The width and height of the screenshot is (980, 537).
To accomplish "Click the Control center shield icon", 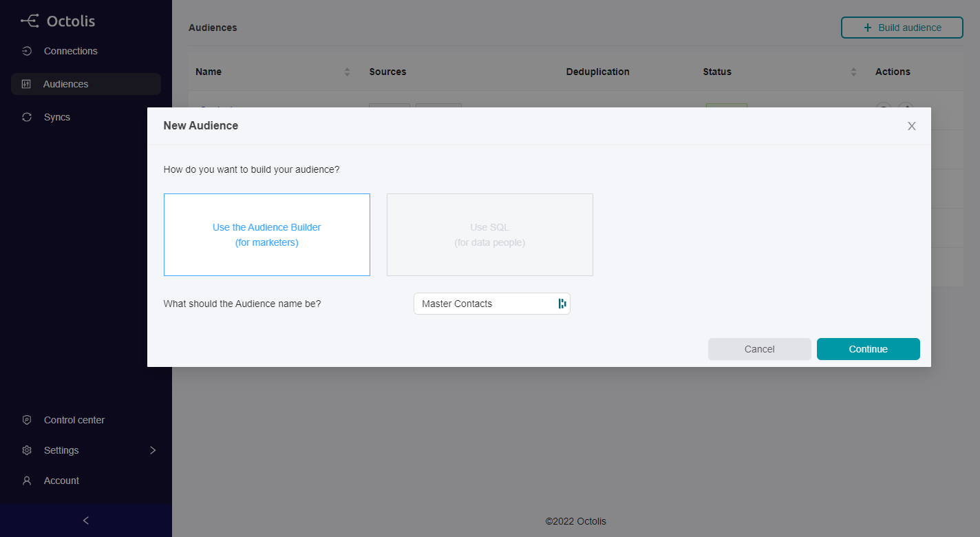I will coord(27,420).
